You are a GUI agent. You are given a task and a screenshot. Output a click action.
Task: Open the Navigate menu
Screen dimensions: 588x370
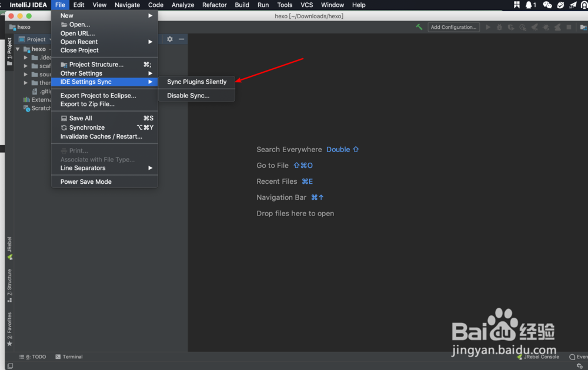(127, 5)
